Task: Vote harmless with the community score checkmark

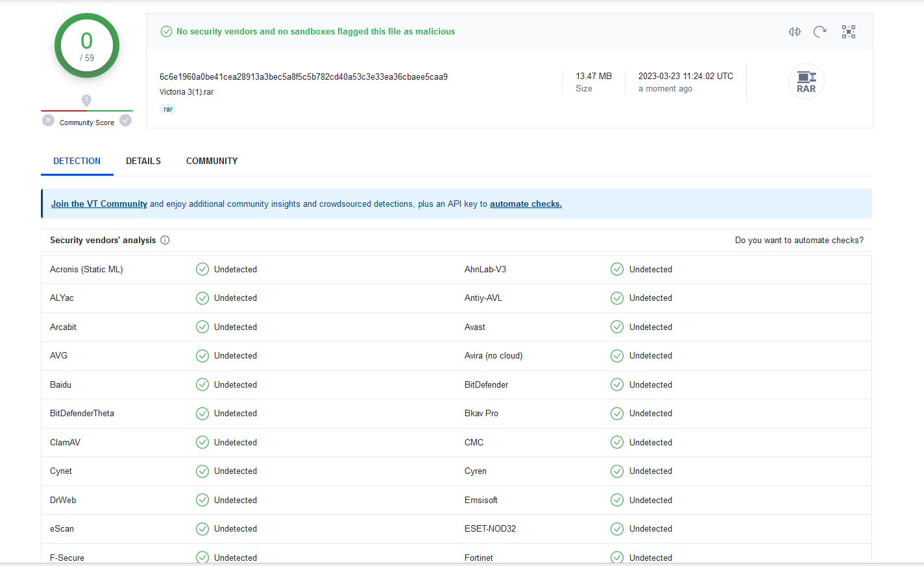Action: (126, 121)
